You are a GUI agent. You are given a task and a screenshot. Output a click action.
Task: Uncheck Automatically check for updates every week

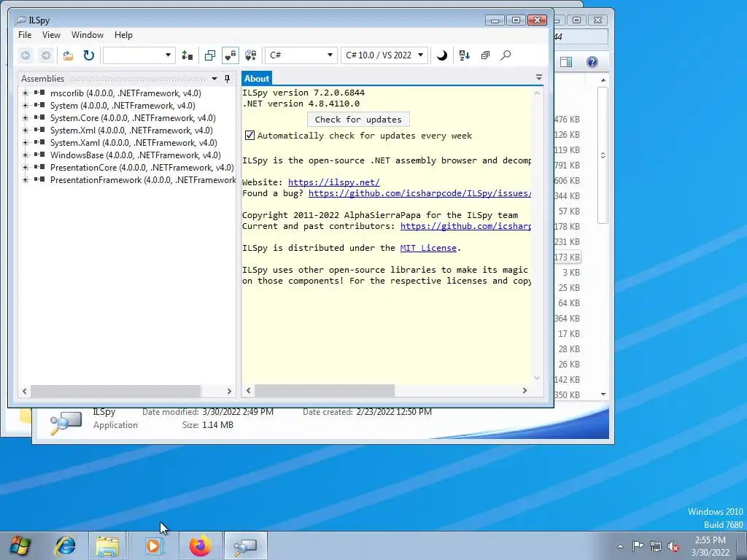249,135
